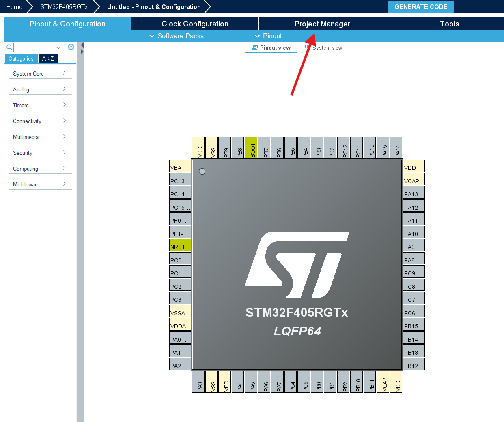The height and width of the screenshot is (422, 504).
Task: Select pin PA15 at chip top
Action: coord(383,148)
